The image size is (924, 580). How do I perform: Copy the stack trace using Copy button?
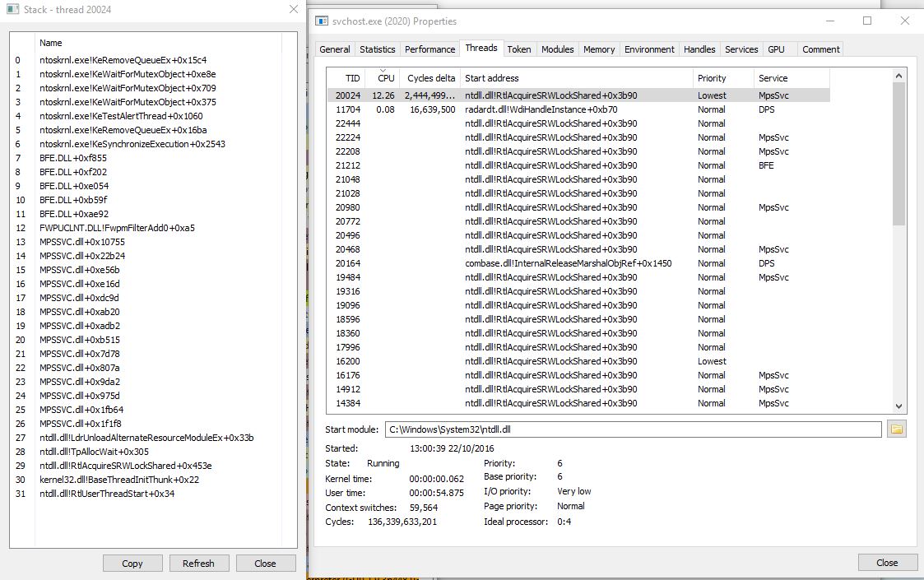(132, 564)
